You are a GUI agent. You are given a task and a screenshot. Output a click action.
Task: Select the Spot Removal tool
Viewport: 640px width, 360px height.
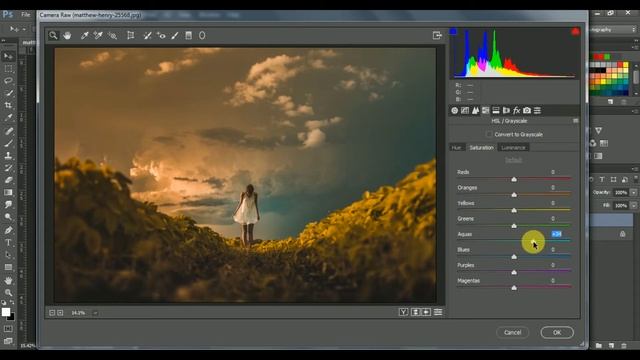pyautogui.click(x=147, y=36)
